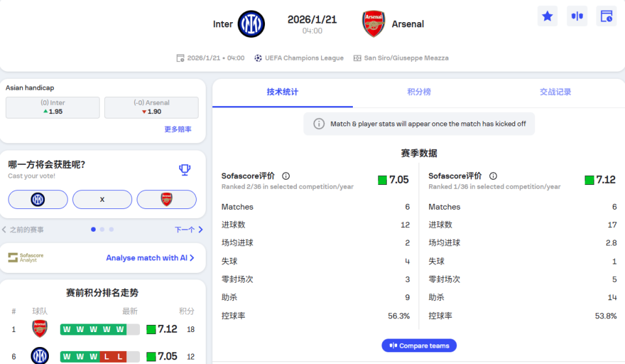This screenshot has width=625, height=364.
Task: Vote for a draw with X
Action: 102,199
